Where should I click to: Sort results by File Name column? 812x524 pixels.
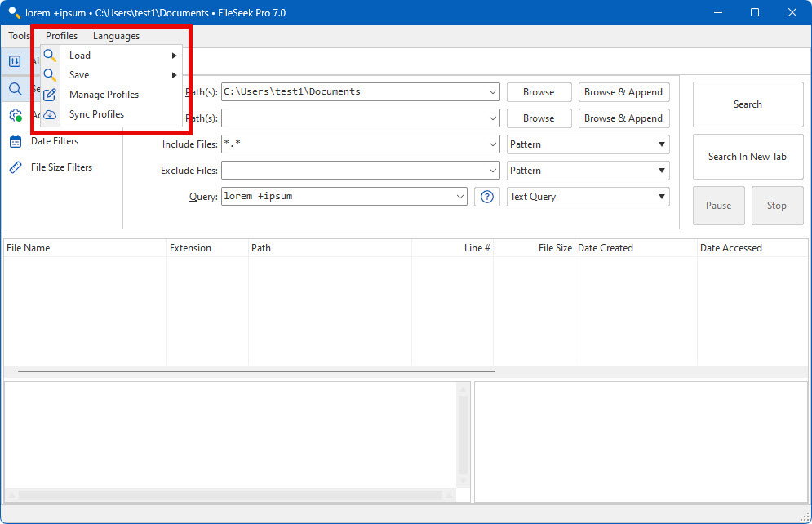[85, 248]
